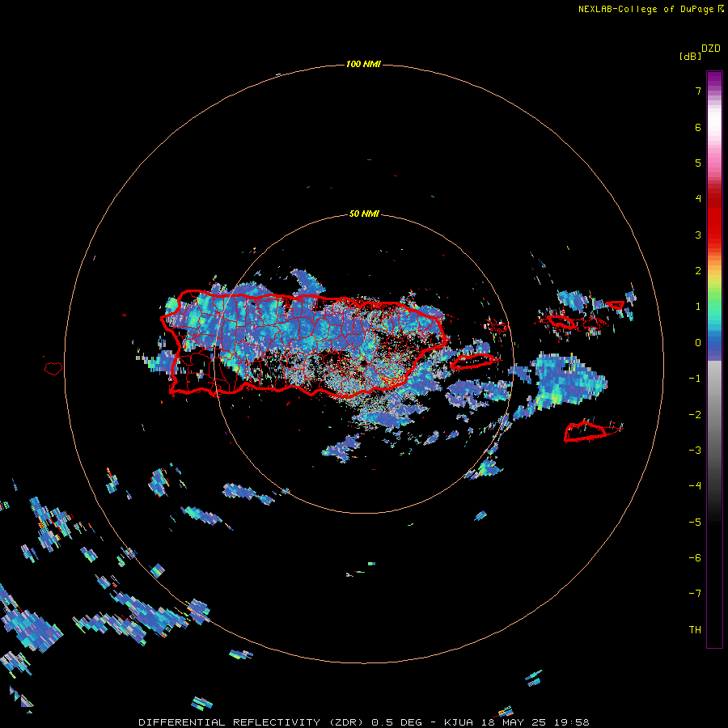This screenshot has width=728, height=728.
Task: Click the -2 value on the colorbar
Action: point(695,414)
